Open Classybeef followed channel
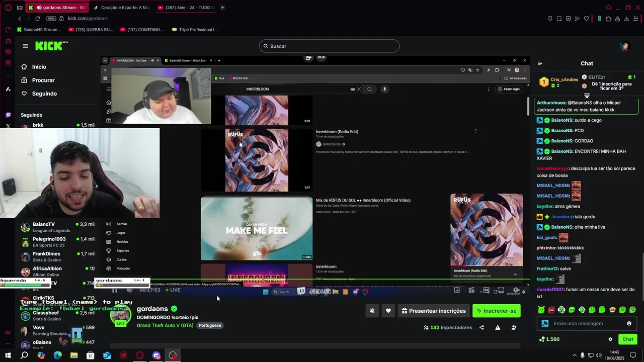The width and height of the screenshot is (644, 362). click(x=57, y=316)
